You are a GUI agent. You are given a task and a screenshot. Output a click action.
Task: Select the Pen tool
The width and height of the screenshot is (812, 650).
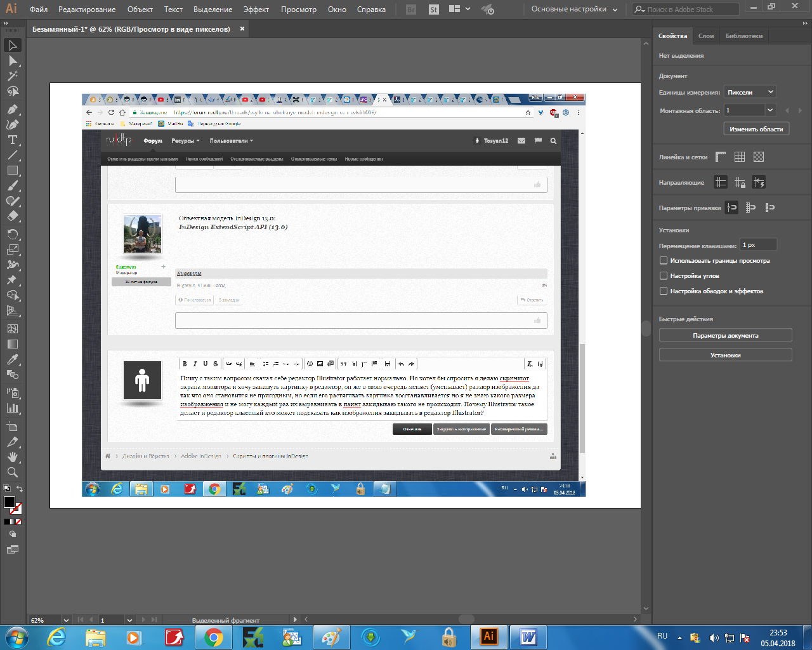point(13,109)
